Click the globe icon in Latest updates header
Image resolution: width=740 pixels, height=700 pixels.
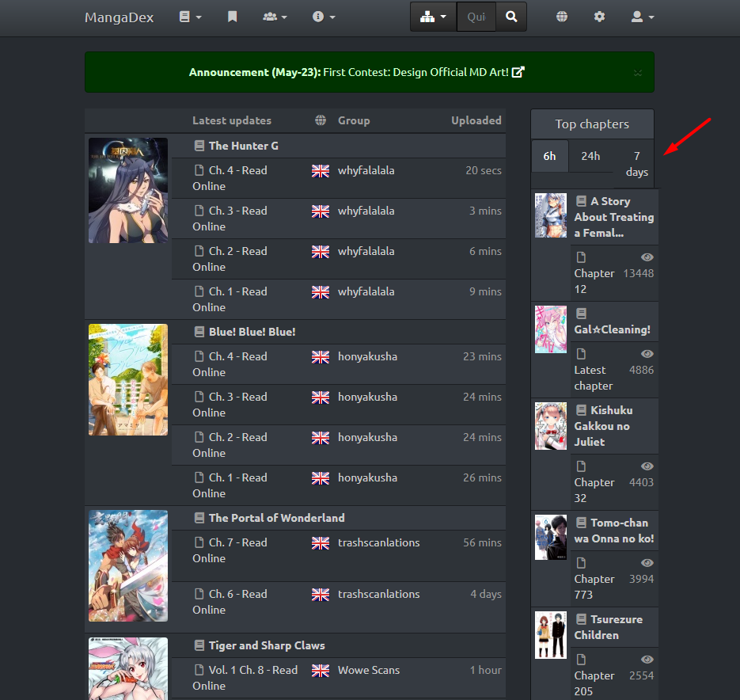point(321,121)
